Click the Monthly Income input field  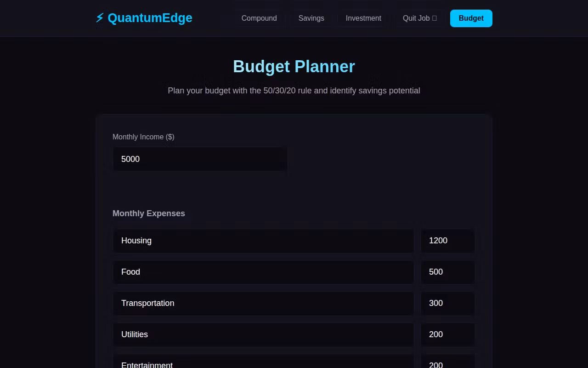point(200,159)
